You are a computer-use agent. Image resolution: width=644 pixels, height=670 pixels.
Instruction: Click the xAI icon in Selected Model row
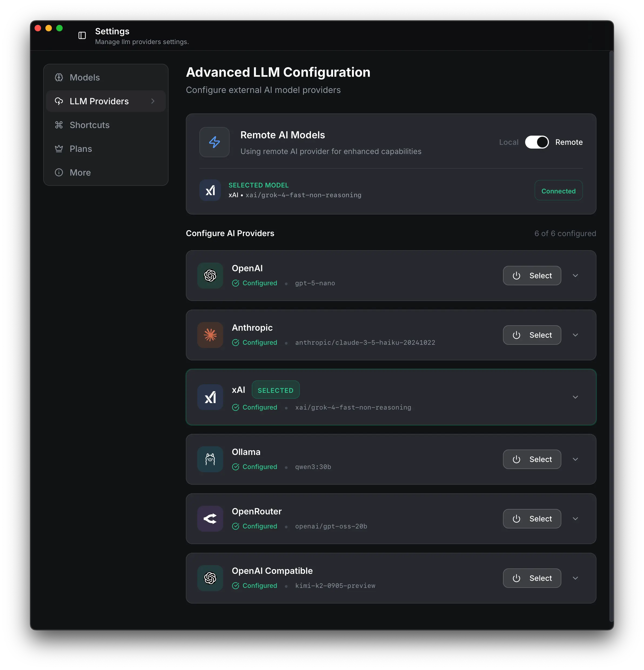(x=210, y=190)
